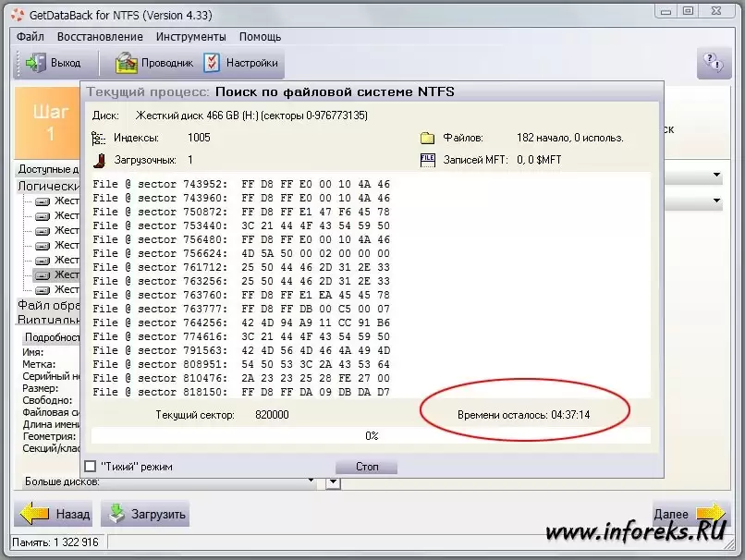Click the Индексы index icon
The height and width of the screenshot is (560, 745).
99,138
